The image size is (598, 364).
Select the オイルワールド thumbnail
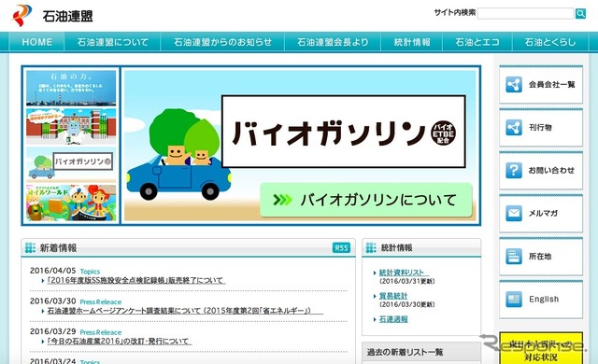click(71, 203)
